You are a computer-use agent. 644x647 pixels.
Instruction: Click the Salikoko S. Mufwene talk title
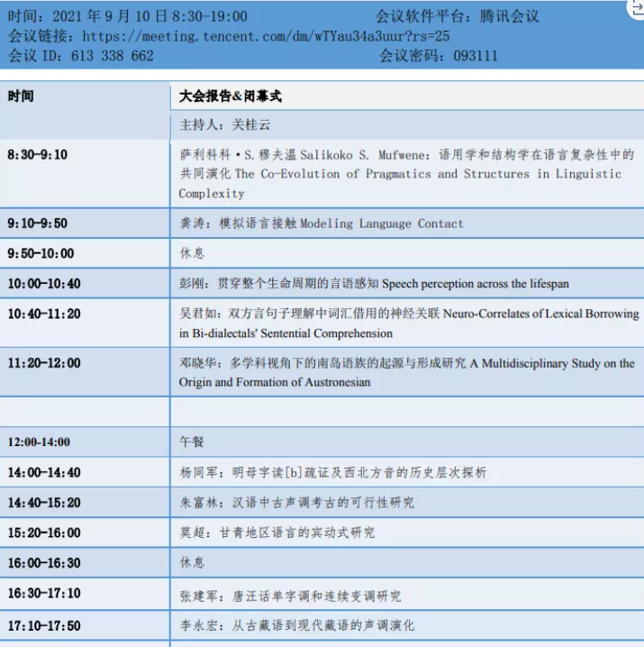405,174
